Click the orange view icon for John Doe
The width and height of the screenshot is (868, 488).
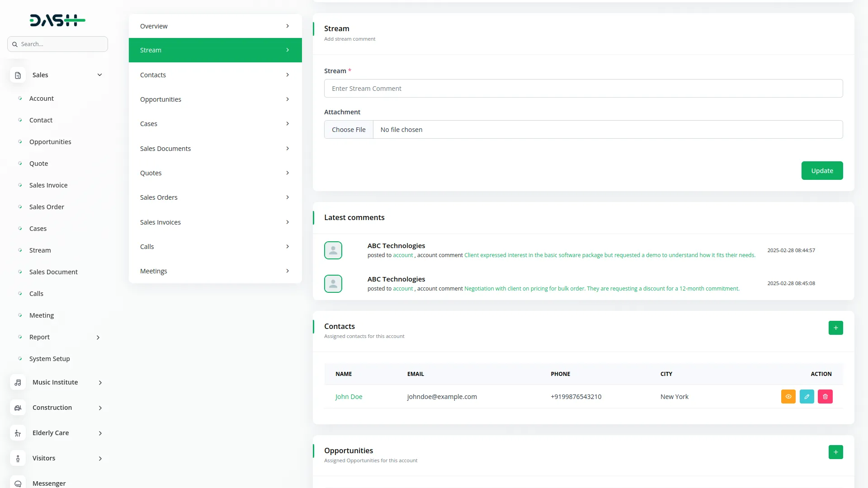(788, 396)
